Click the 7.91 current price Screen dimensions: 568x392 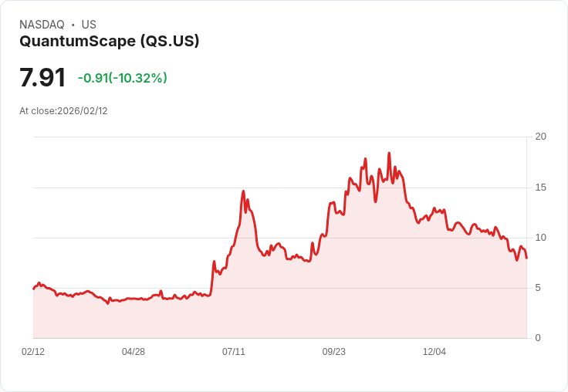click(42, 78)
